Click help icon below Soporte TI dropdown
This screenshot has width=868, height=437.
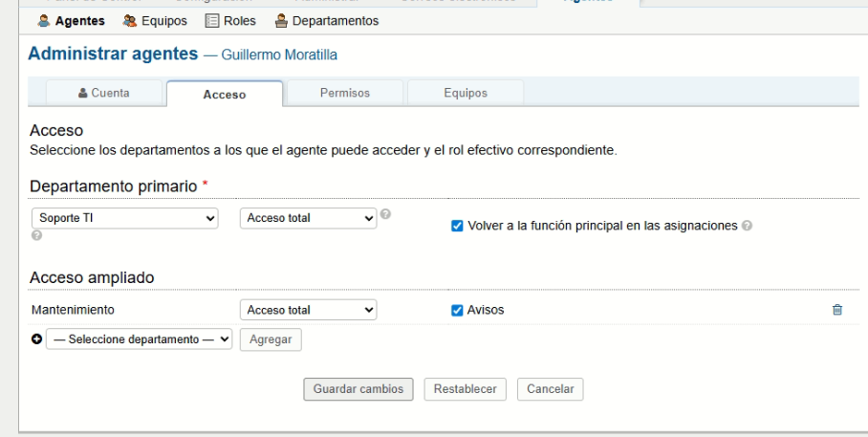tap(35, 235)
